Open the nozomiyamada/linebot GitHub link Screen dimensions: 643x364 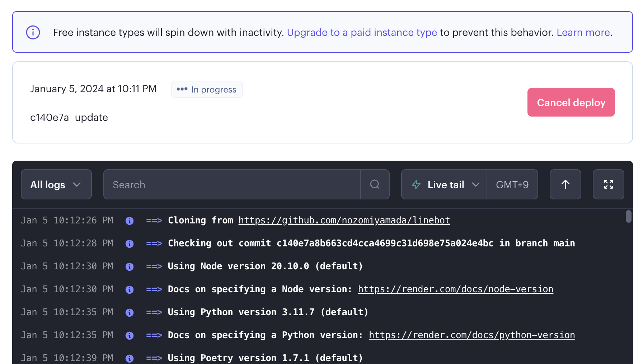click(x=344, y=220)
